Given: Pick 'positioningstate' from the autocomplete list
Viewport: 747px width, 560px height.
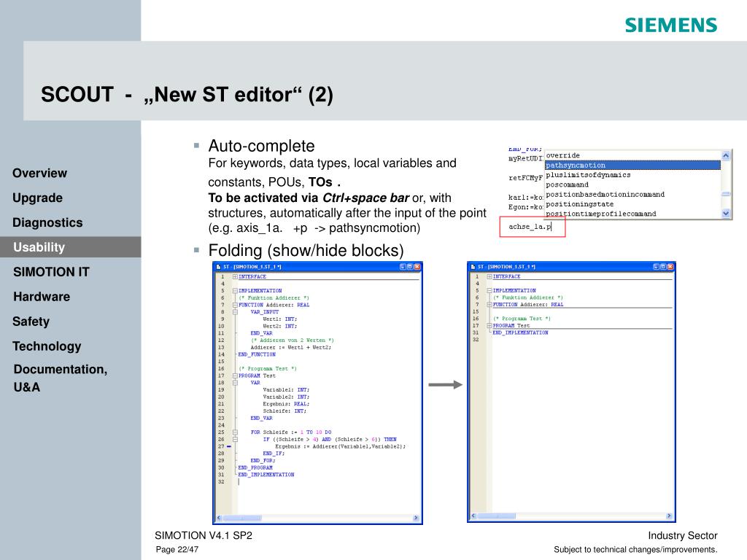Looking at the screenshot, I should pos(632,204).
